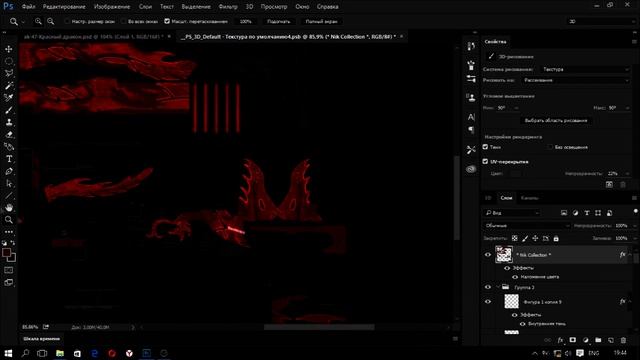
Task: Open the Рисовать на Рассеивание dropdown
Action: point(576,80)
